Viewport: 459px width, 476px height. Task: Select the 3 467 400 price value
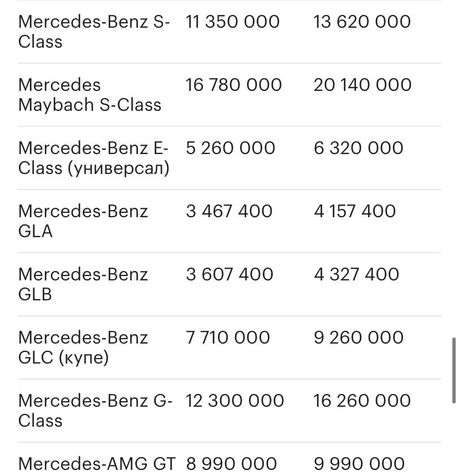pos(229,211)
